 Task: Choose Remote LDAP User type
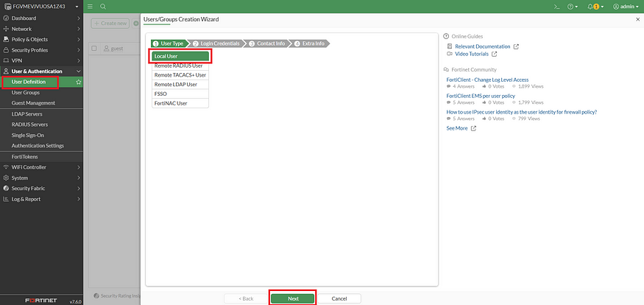(180, 85)
